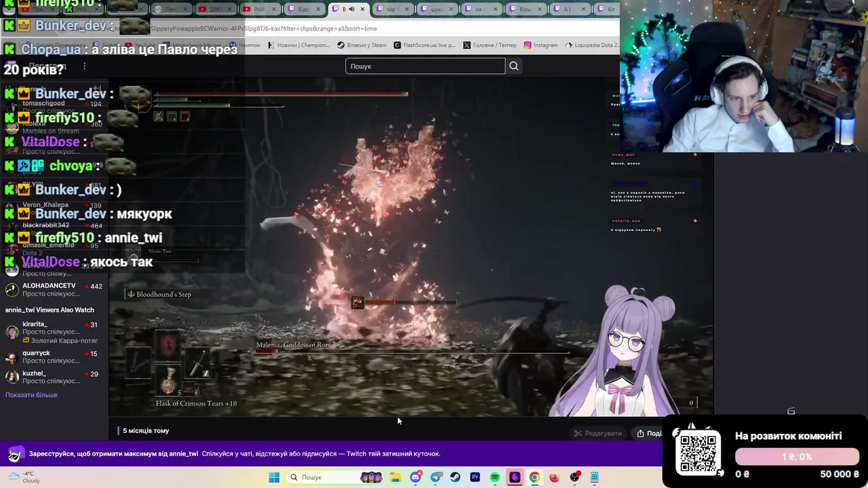
Task: Click the '5 місяців тому' clip date text
Action: click(x=146, y=430)
